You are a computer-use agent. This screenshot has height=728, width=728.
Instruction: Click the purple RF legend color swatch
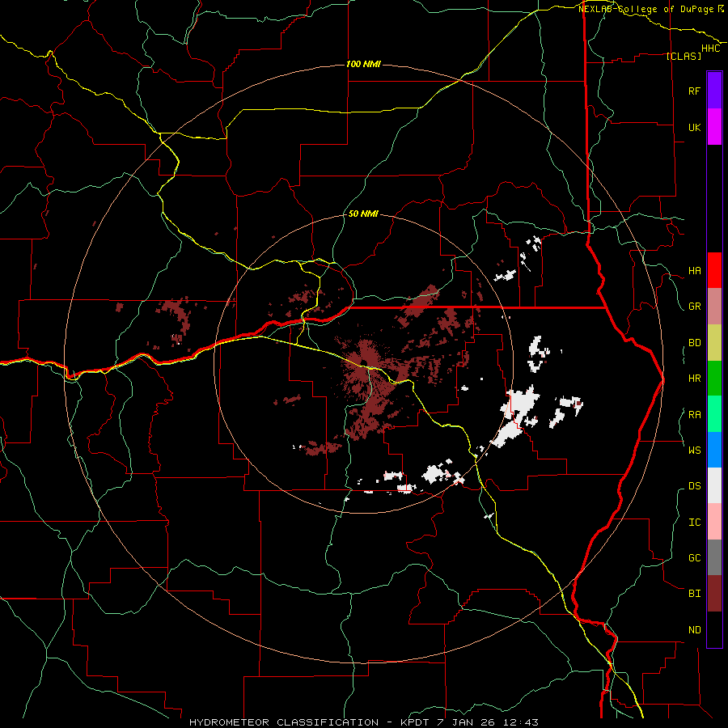tap(714, 91)
